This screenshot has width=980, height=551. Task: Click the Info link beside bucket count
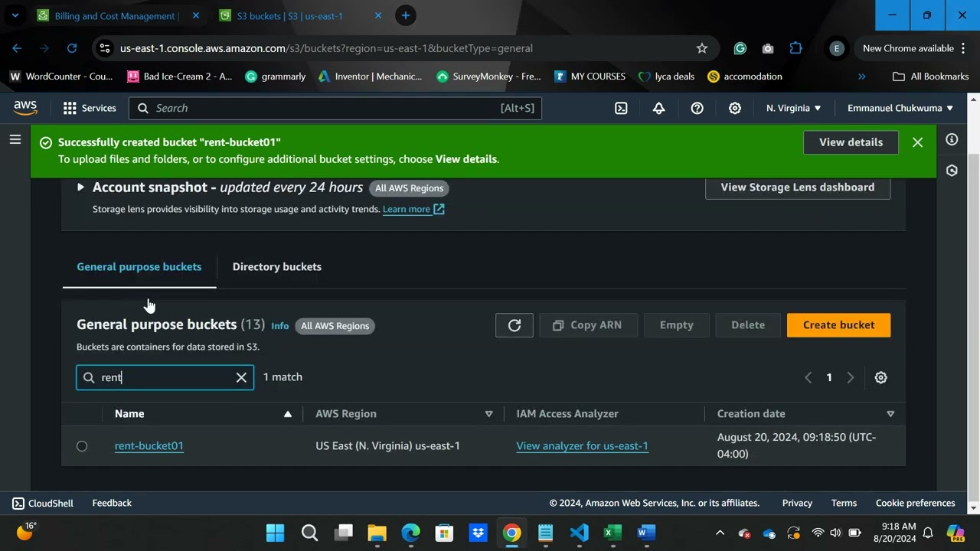[280, 326]
